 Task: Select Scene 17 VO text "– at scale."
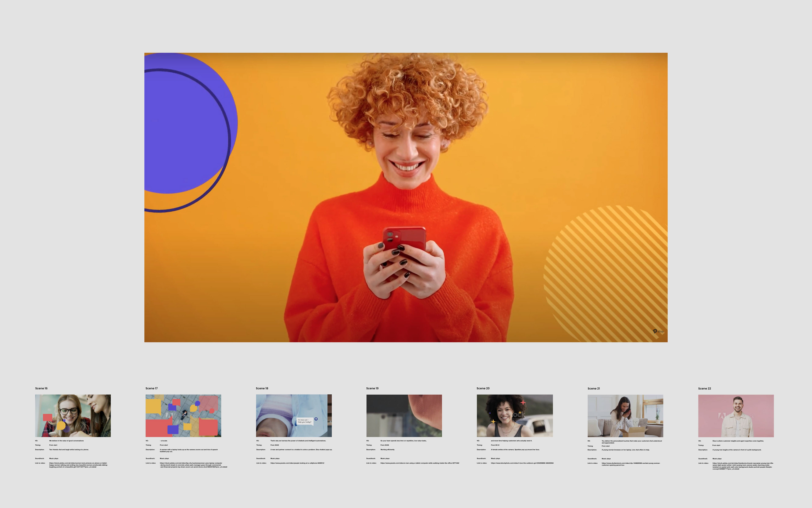(163, 440)
